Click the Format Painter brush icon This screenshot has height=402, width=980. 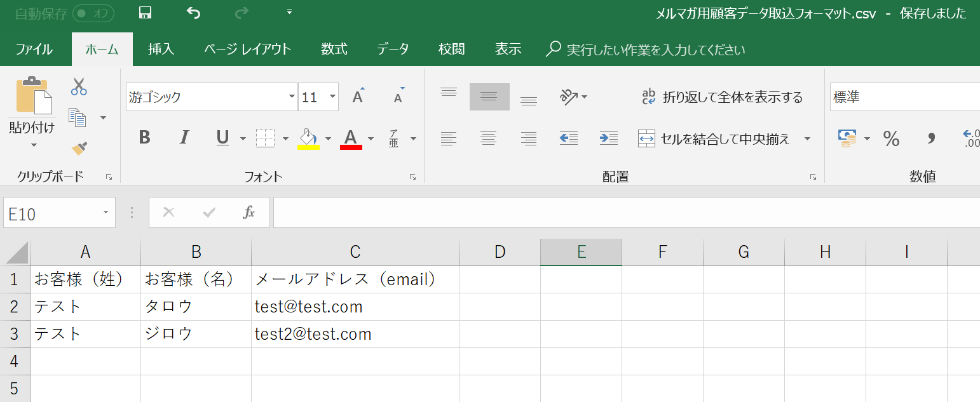(x=79, y=148)
